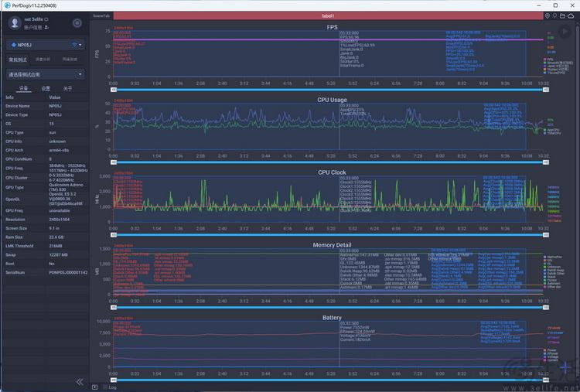Switch to the 设置 tab
This screenshot has height=392, width=580.
tap(46, 89)
